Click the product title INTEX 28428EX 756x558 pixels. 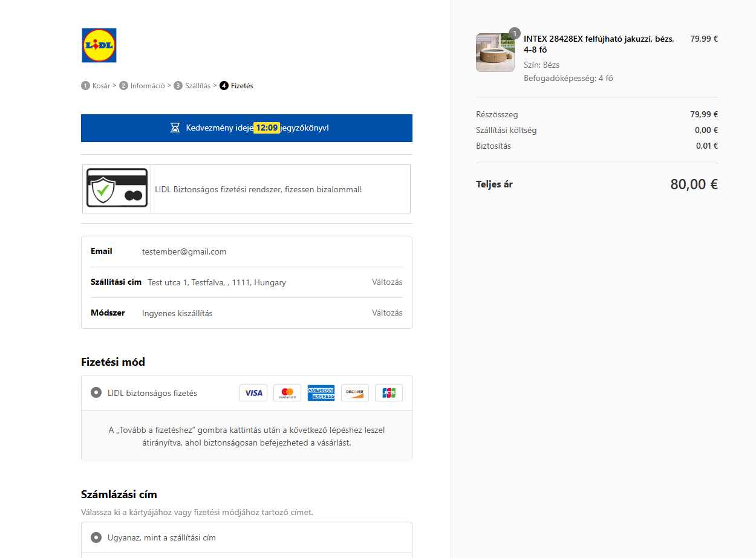(x=599, y=44)
